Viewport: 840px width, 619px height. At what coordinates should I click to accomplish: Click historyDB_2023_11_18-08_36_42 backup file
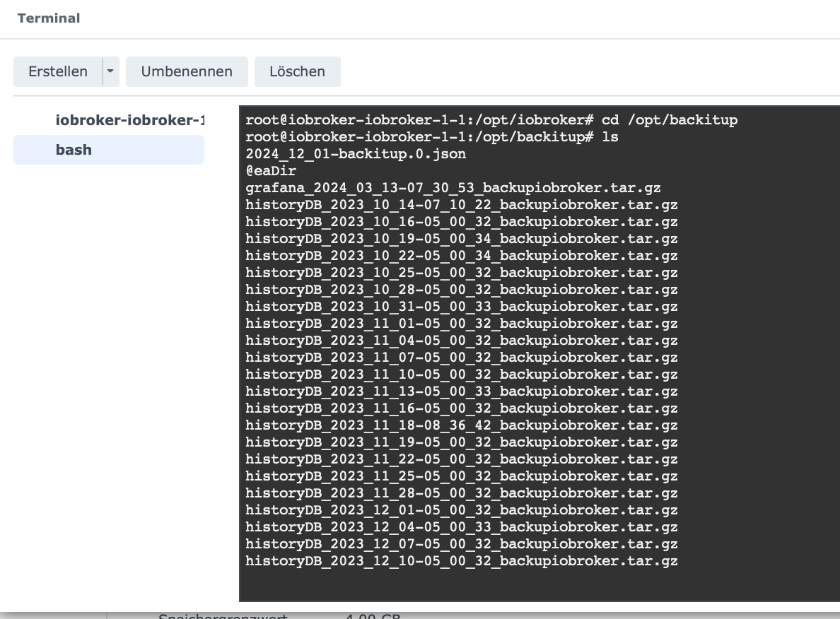(461, 425)
